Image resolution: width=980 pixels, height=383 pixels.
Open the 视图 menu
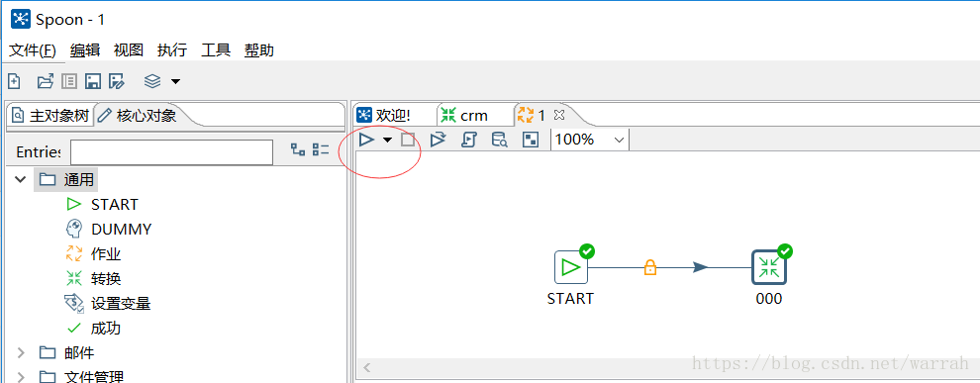coord(129,50)
